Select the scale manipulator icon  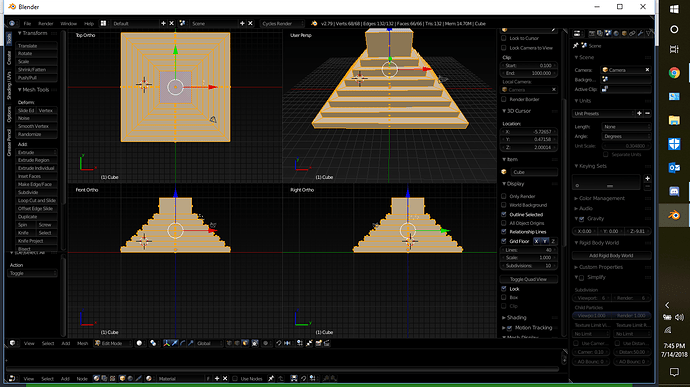pos(190,343)
